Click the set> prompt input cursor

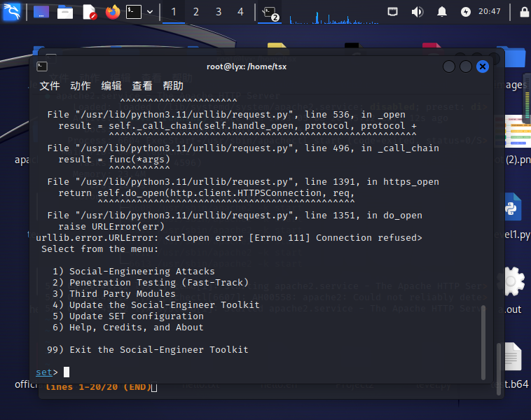click(x=67, y=372)
